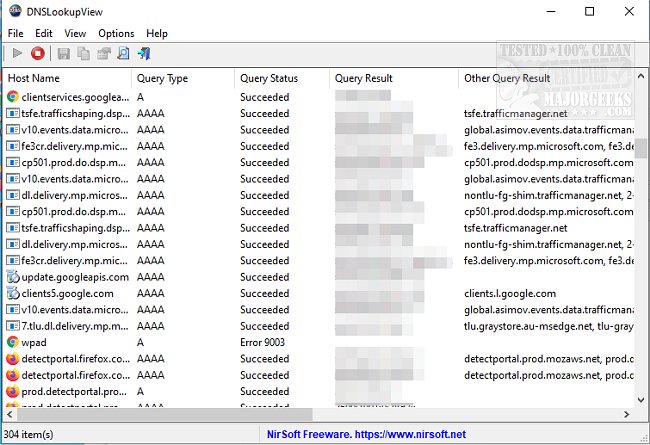
Task: Click the Error 9003 status cell
Action: tap(262, 342)
